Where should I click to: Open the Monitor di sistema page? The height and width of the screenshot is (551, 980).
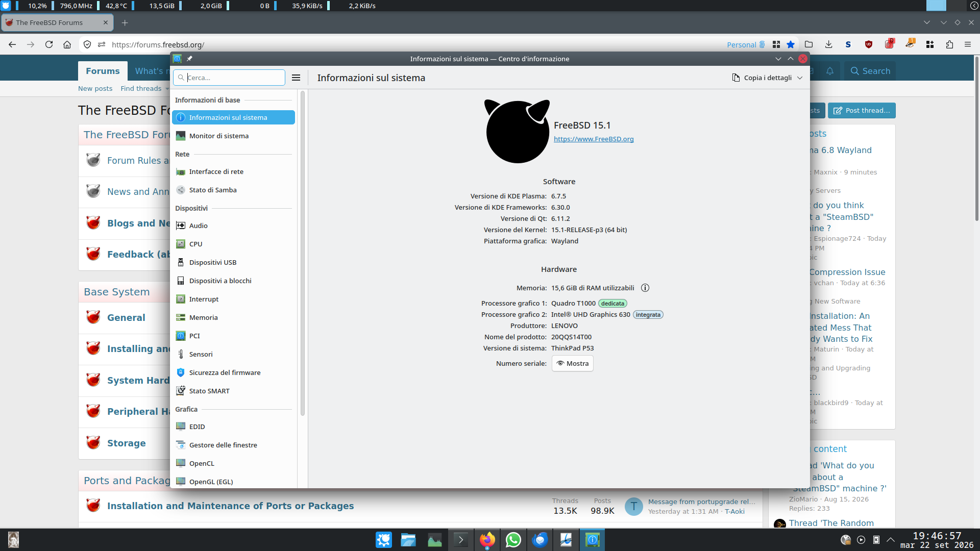click(233, 136)
